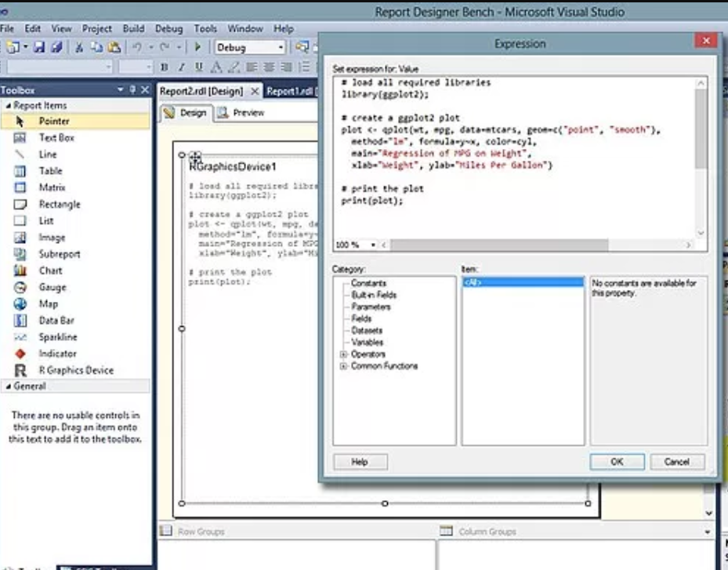Start debugging with the green play icon
This screenshot has width=728, height=570.
(x=197, y=47)
